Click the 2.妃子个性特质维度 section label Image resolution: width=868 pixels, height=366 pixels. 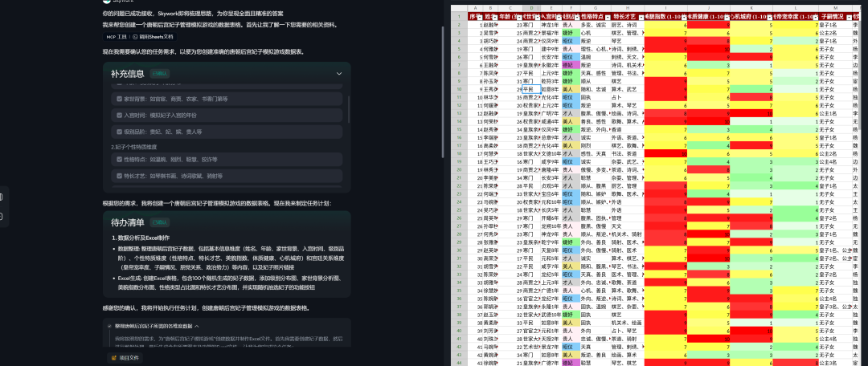click(136, 147)
